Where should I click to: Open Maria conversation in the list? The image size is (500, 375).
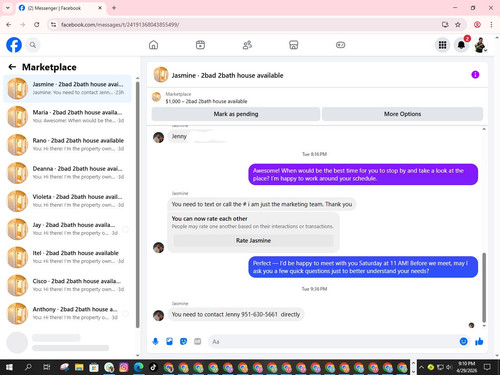(x=67, y=116)
